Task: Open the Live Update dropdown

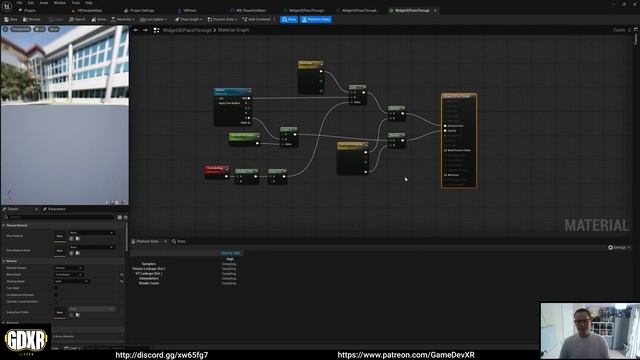Action: pos(153,19)
